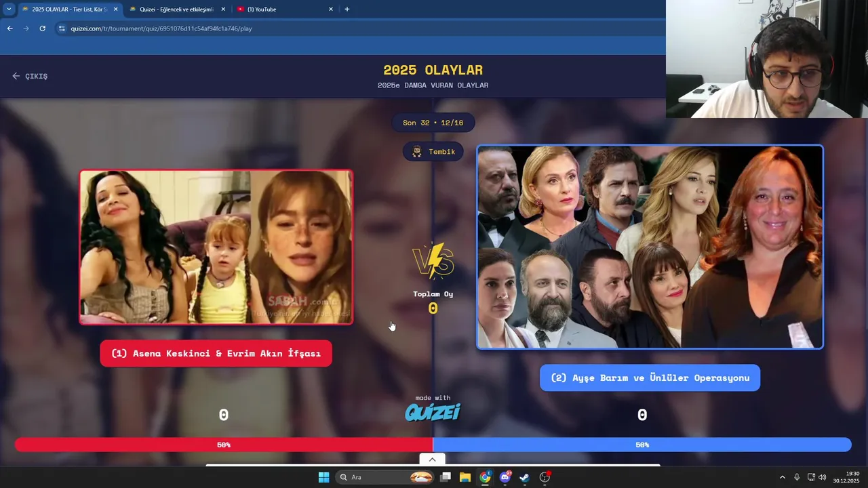
Task: Open Steam from the taskbar
Action: click(524, 477)
